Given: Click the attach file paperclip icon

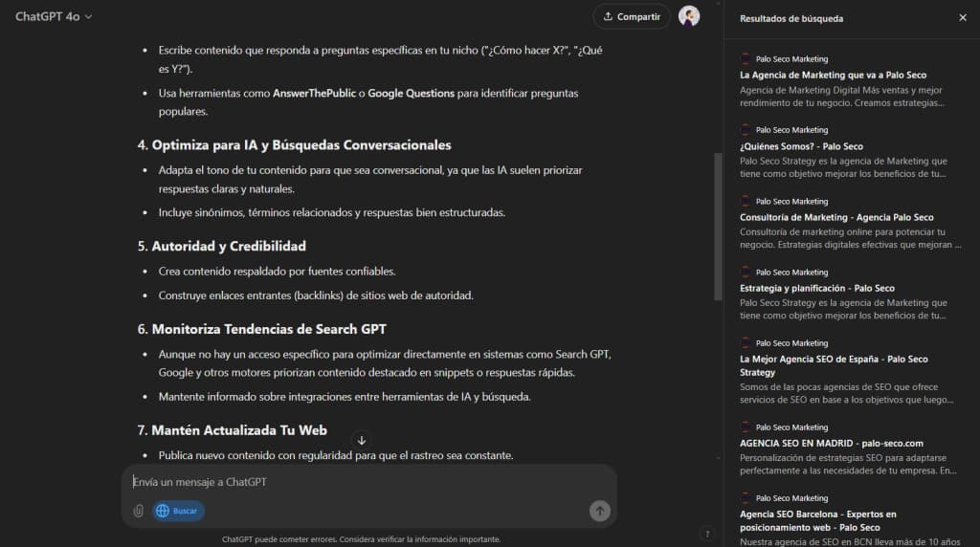Looking at the screenshot, I should [138, 511].
